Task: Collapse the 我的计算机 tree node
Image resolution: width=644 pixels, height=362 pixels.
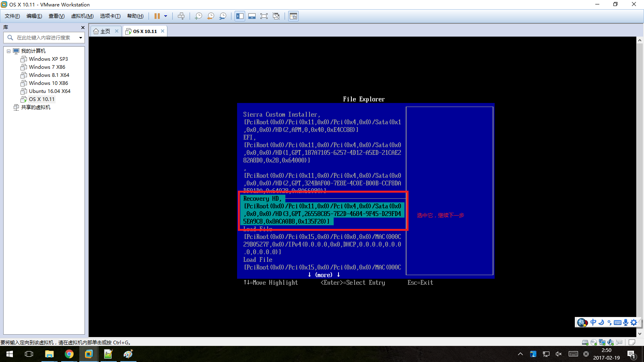Action: point(9,51)
